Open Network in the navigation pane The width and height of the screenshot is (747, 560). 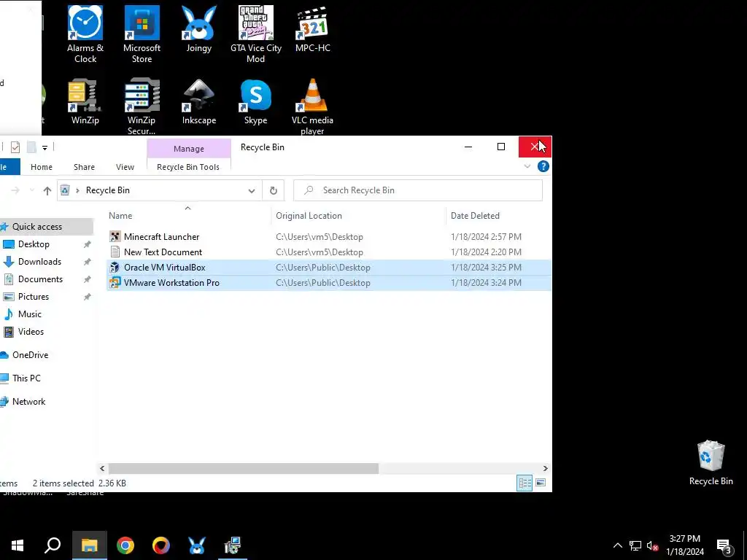(28, 402)
